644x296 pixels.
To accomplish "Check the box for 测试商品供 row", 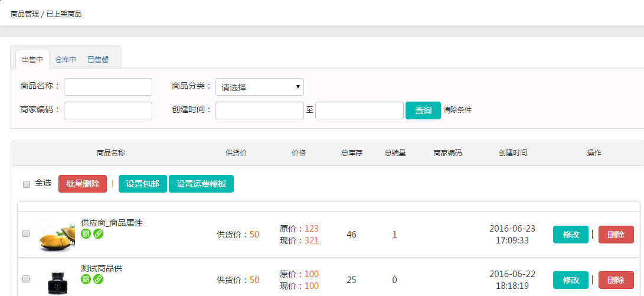I will (x=26, y=278).
